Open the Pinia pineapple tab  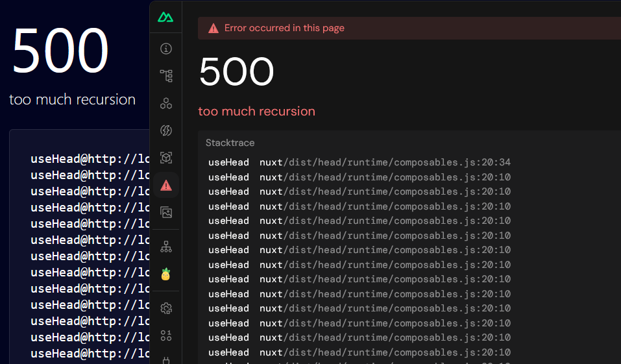pyautogui.click(x=166, y=274)
